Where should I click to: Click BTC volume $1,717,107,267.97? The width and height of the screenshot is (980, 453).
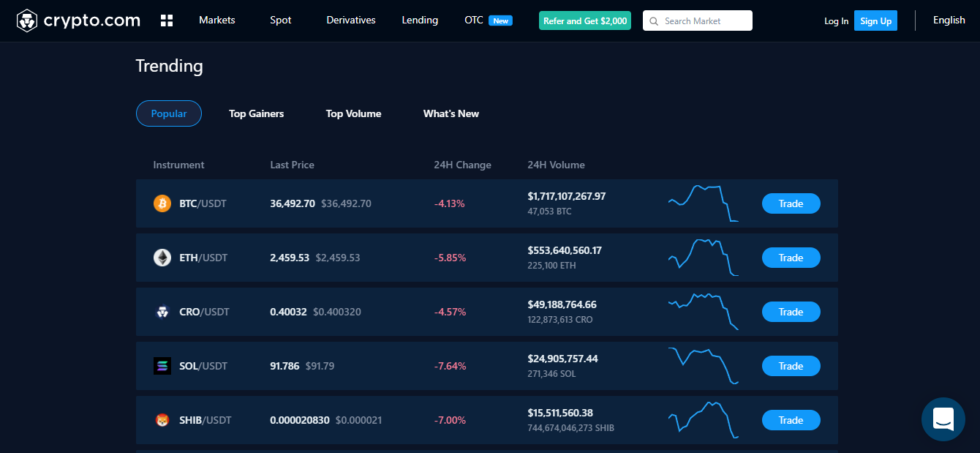pyautogui.click(x=567, y=196)
